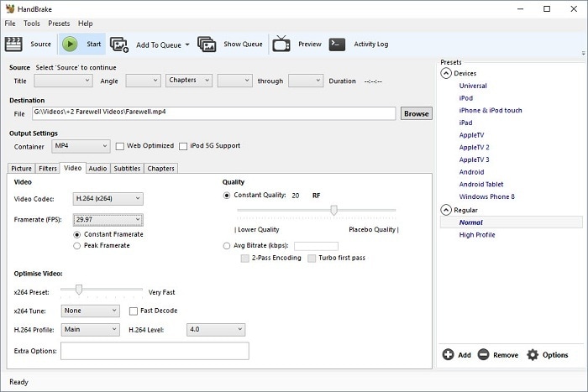
Task: Click the Browse button
Action: 417,113
